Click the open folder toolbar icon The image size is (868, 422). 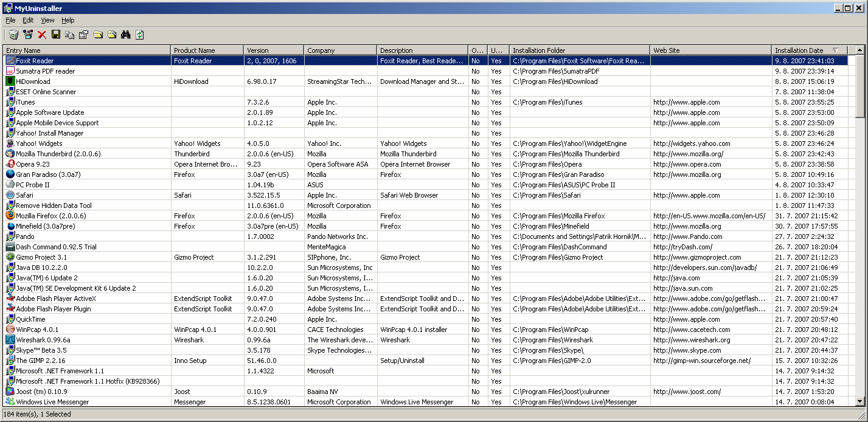[112, 35]
